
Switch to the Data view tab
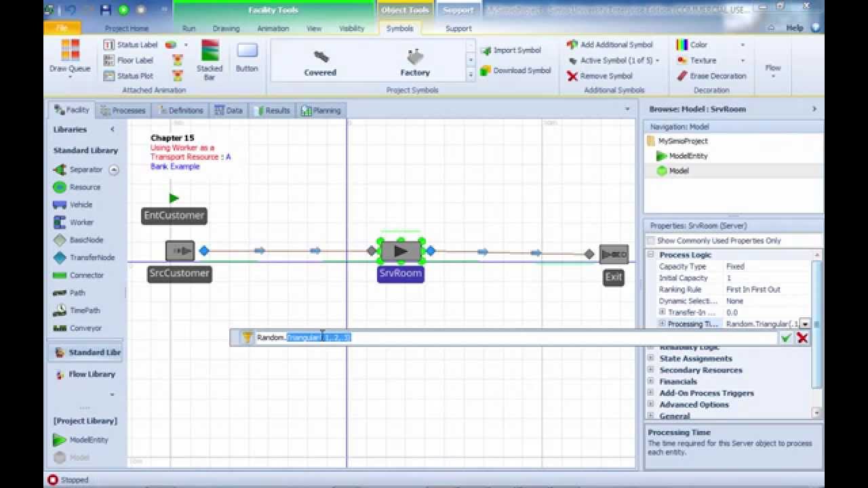(229, 110)
